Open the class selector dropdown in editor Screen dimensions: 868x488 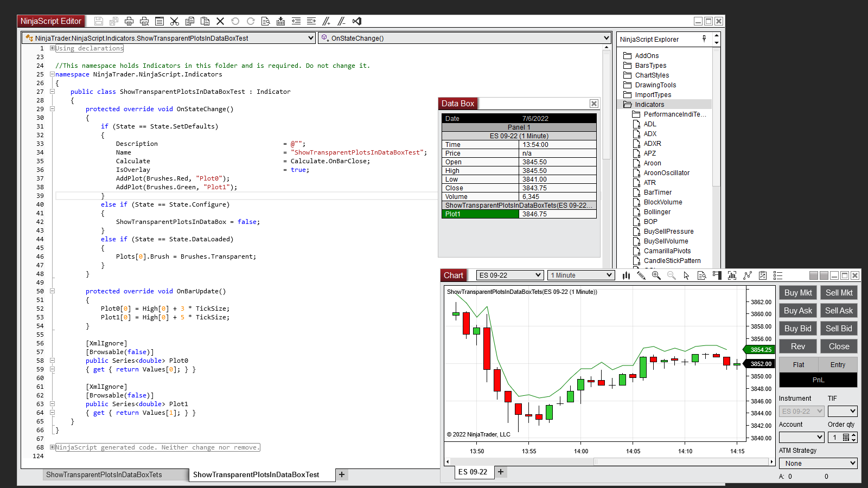click(169, 38)
